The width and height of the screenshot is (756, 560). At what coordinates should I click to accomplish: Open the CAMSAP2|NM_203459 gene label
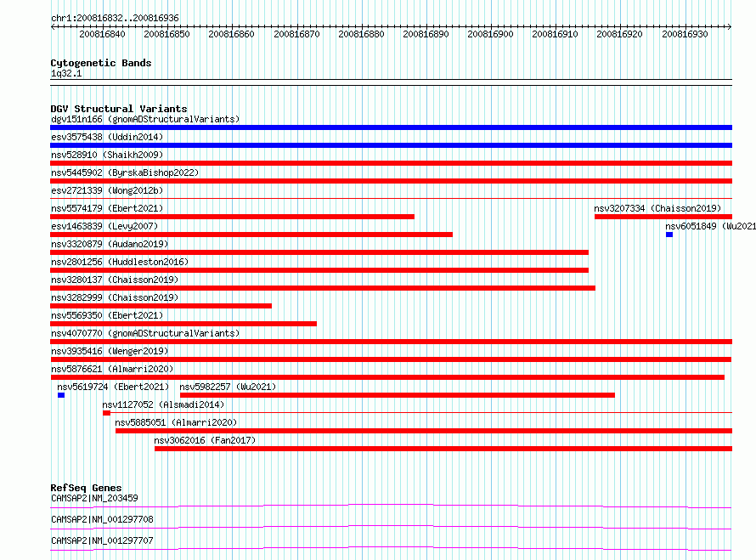94,498
